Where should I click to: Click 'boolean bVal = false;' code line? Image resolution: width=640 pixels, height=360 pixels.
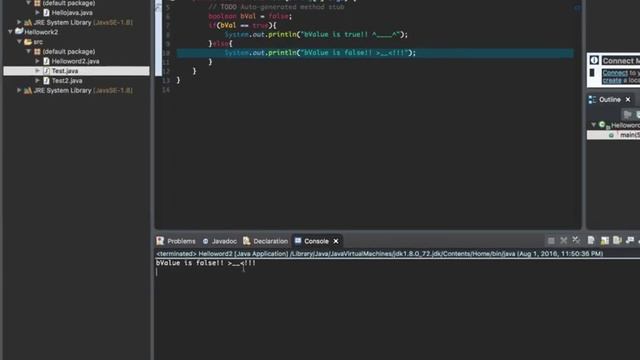coord(250,16)
